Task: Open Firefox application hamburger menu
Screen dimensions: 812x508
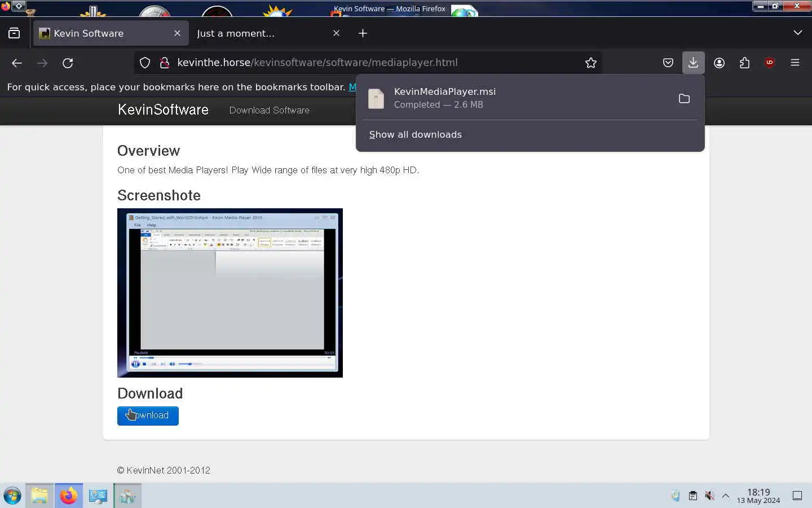Action: [x=795, y=63]
